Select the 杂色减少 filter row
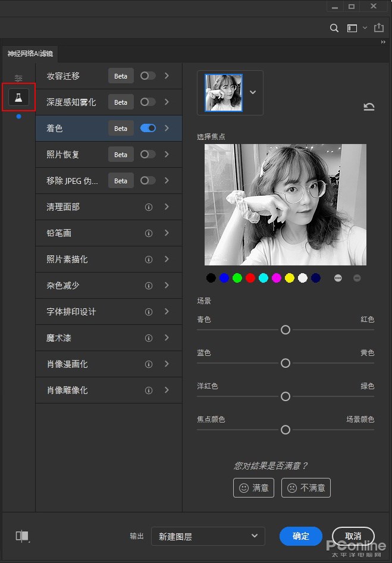 [109, 286]
